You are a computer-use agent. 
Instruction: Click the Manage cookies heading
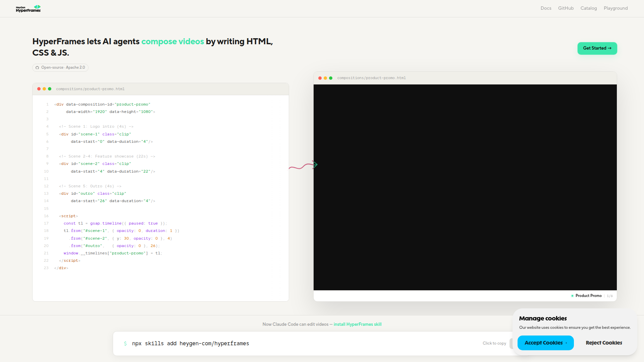coord(543,318)
